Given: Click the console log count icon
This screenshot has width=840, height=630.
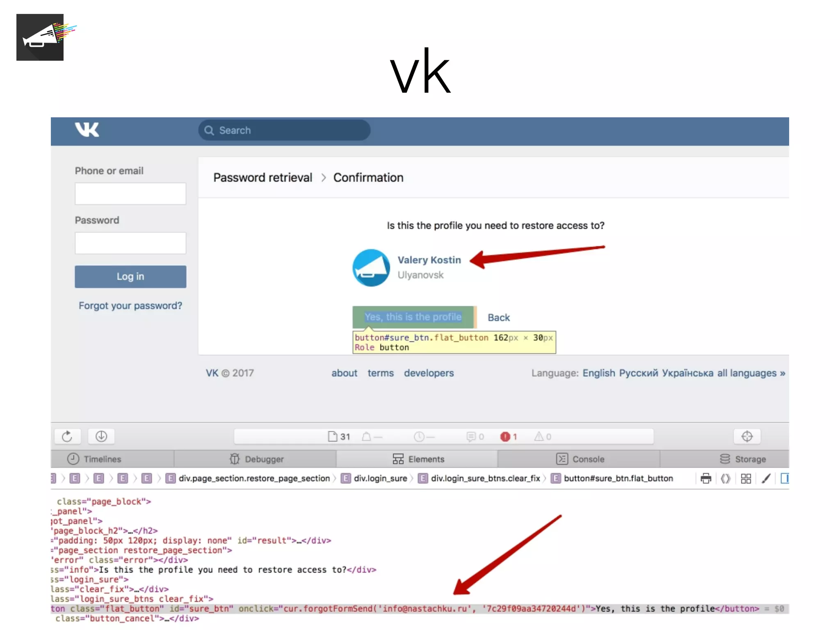Looking at the screenshot, I should click(x=471, y=436).
